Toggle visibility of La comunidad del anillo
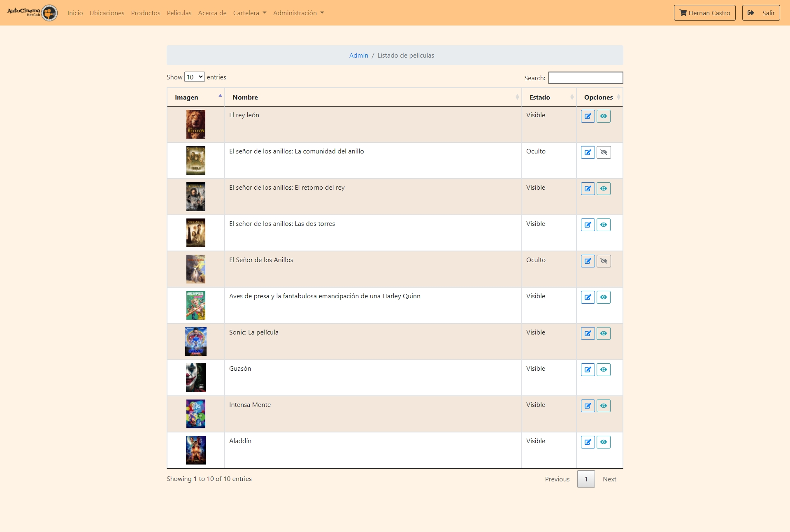 tap(604, 152)
